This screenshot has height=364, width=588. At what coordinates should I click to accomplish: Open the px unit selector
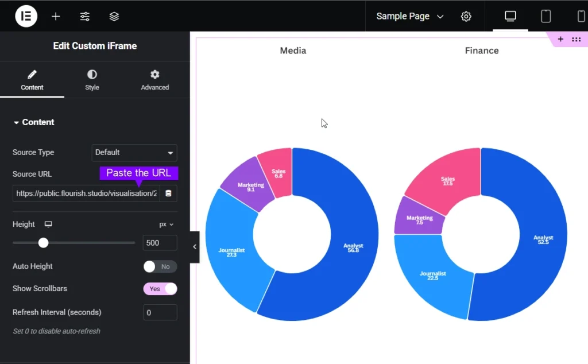[x=166, y=224]
